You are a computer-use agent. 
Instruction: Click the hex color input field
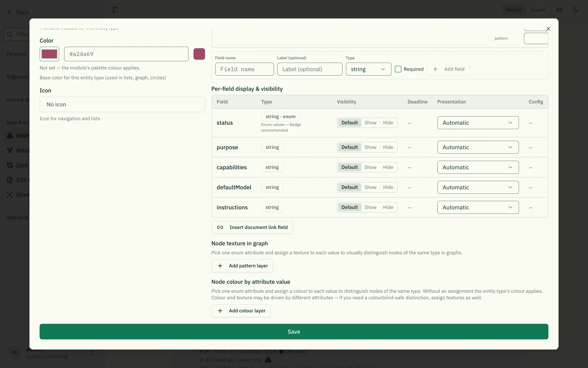126,54
